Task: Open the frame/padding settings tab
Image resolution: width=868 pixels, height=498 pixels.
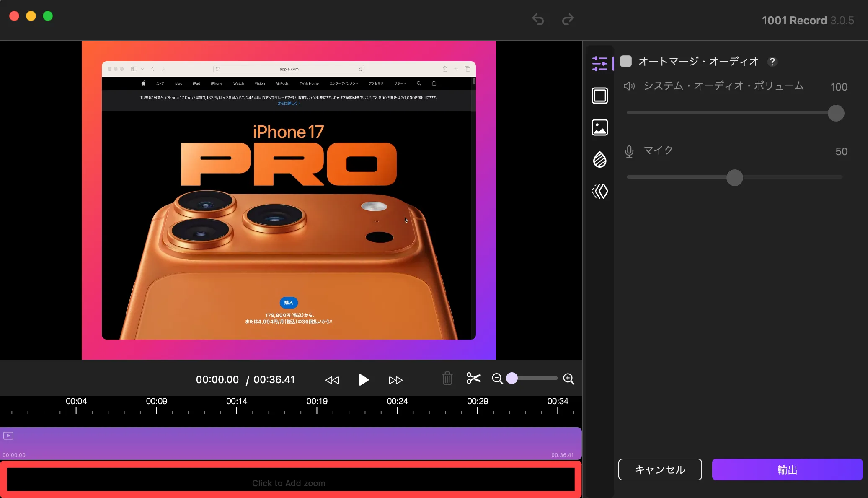Action: click(x=599, y=96)
